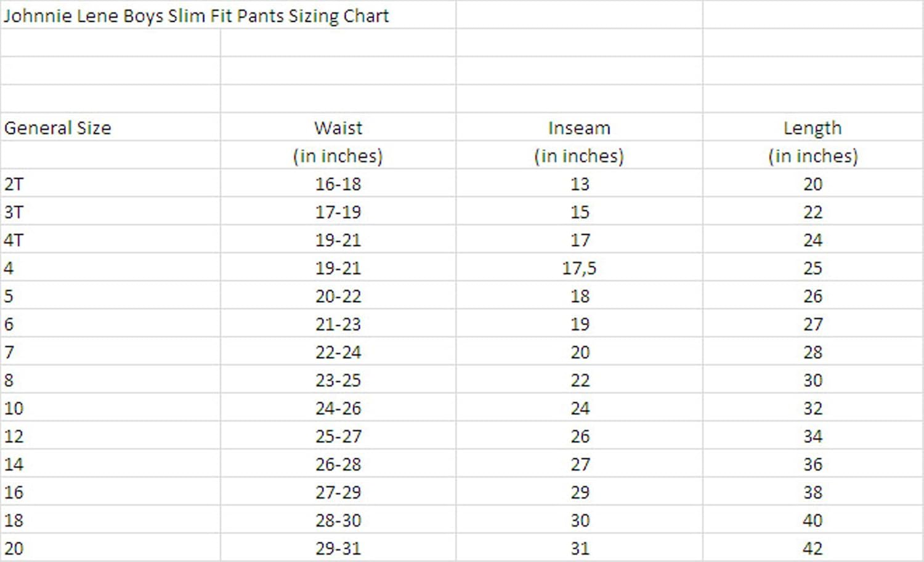Select the Waist column header

click(x=338, y=128)
